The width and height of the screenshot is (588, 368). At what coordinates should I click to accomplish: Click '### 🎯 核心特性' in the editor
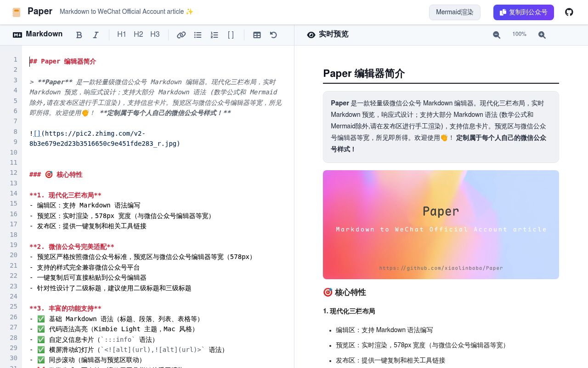pos(56,174)
